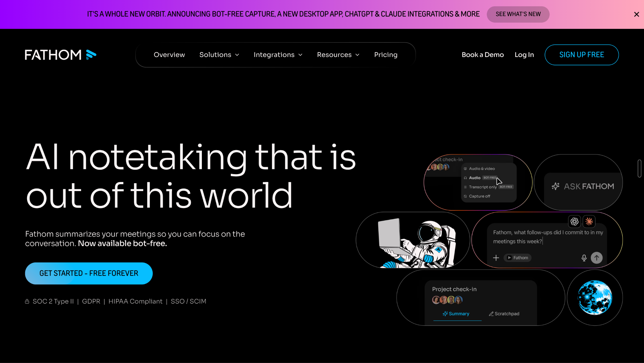Click the 'HIPAA Compliant' text
Viewport: 644px width, 363px height.
tap(136, 301)
